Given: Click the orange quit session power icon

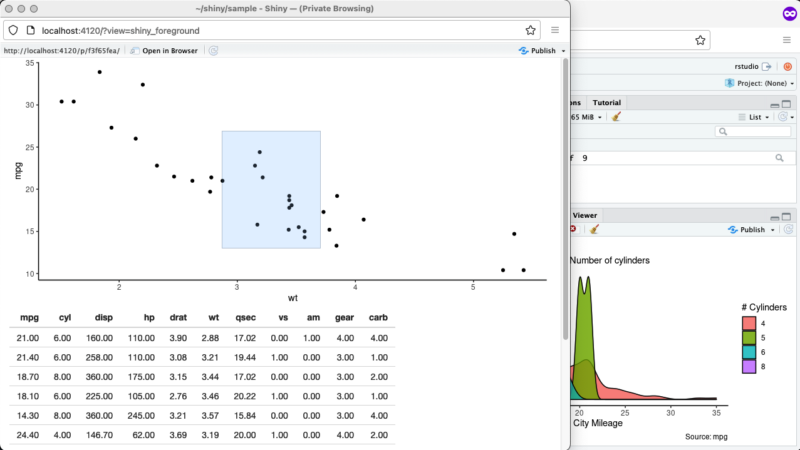Looking at the screenshot, I should (788, 66).
